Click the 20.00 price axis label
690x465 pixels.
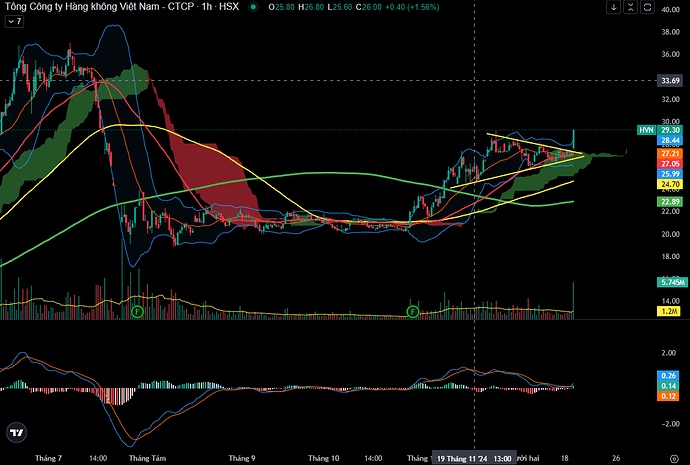point(671,234)
